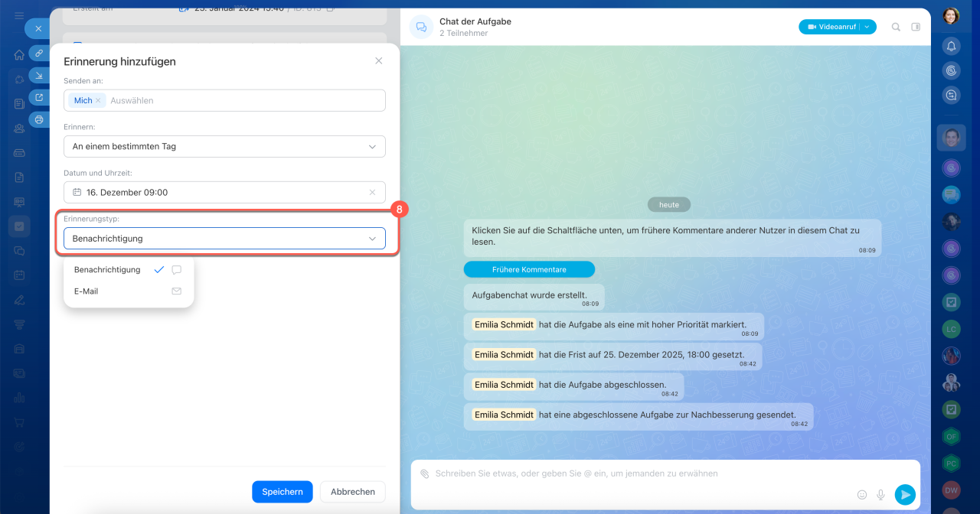
Task: Click the task chat icon in the header
Action: pyautogui.click(x=420, y=27)
